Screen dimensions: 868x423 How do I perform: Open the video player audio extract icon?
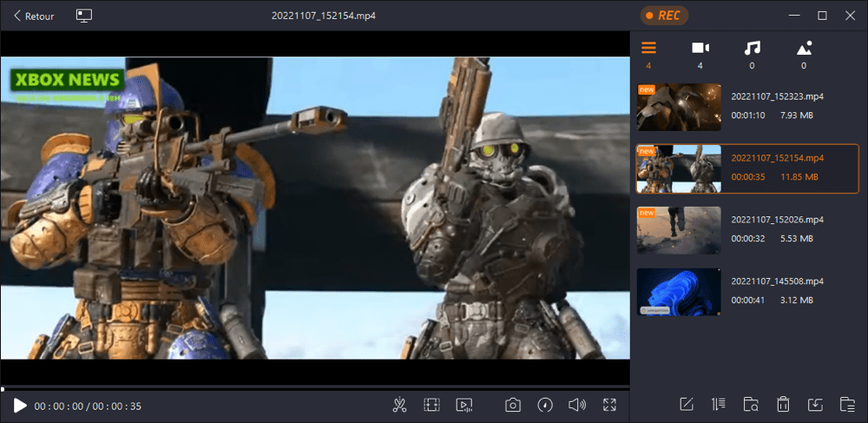point(464,406)
